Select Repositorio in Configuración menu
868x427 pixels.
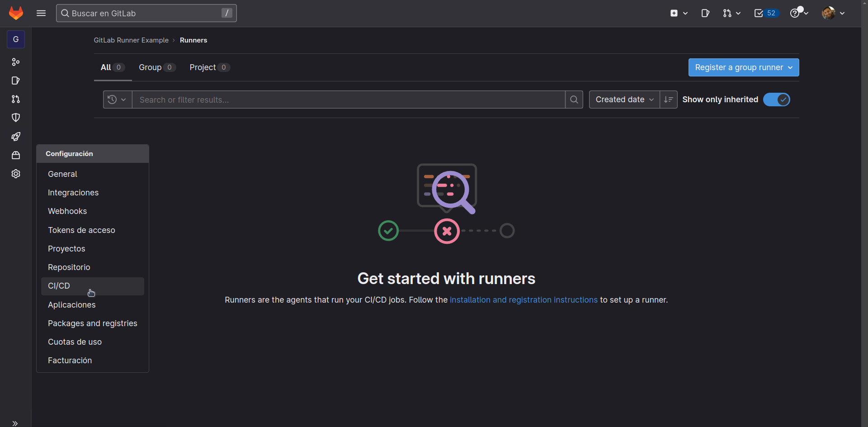(x=93, y=267)
